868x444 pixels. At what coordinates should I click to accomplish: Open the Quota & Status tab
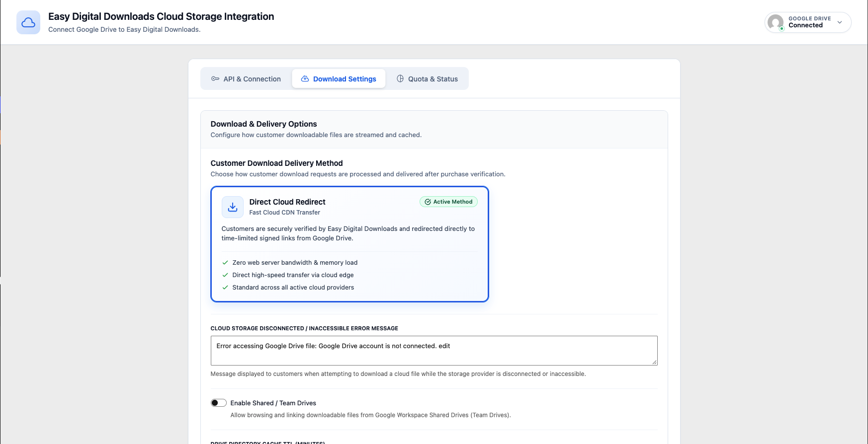click(427, 79)
